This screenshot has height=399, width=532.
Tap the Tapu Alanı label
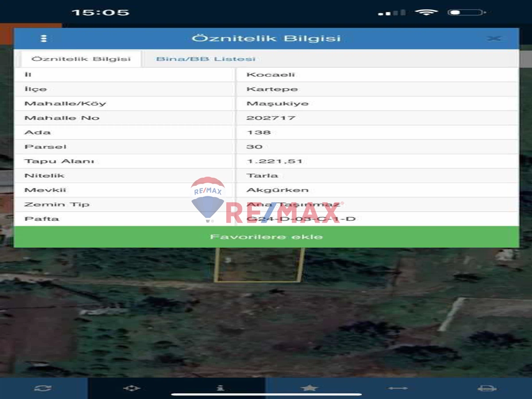59,161
